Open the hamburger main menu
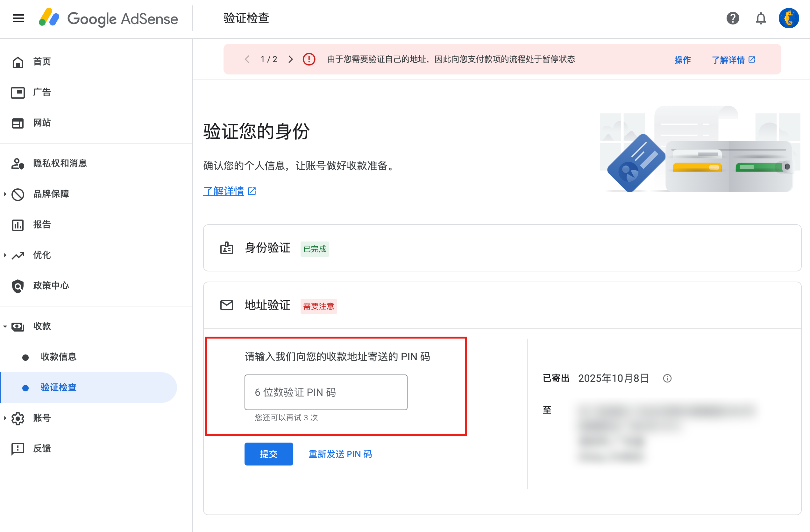This screenshot has height=532, width=810. (x=18, y=18)
